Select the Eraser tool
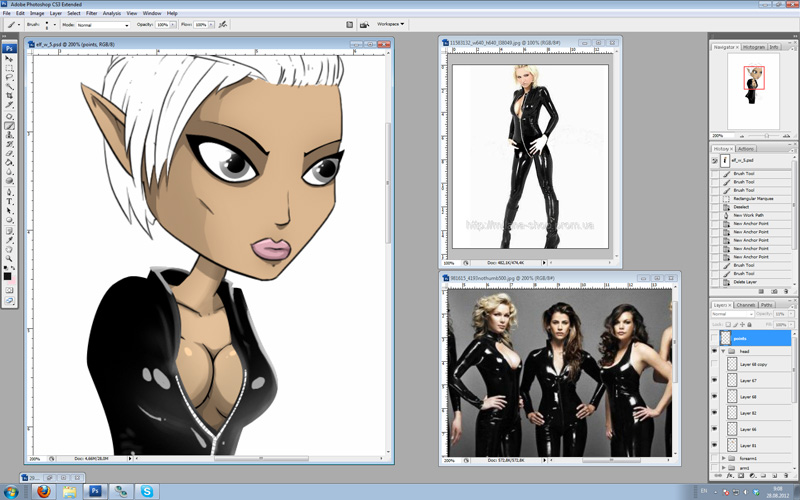This screenshot has width=800, height=500. point(9,154)
